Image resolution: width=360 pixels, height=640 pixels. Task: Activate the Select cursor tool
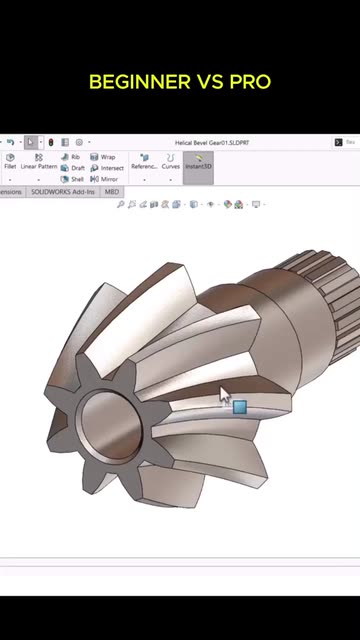click(31, 142)
